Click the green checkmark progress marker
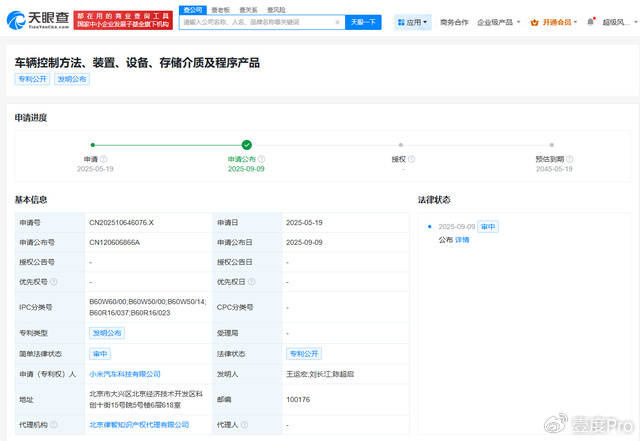The width and height of the screenshot is (640, 441). tap(247, 145)
